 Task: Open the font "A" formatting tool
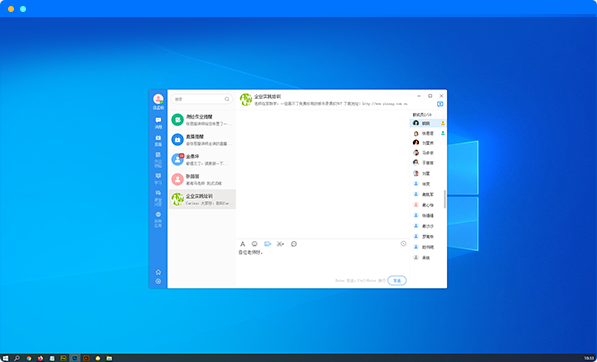[243, 244]
